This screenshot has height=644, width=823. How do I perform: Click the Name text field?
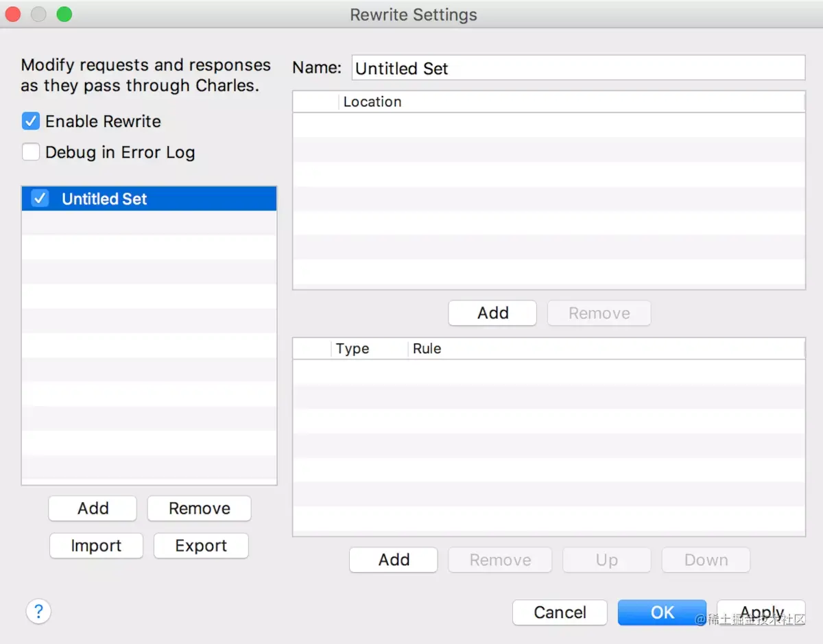[x=578, y=68]
